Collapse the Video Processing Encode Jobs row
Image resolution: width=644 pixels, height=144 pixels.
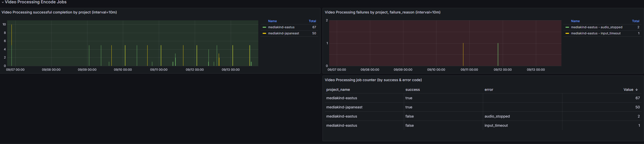tap(3, 2)
